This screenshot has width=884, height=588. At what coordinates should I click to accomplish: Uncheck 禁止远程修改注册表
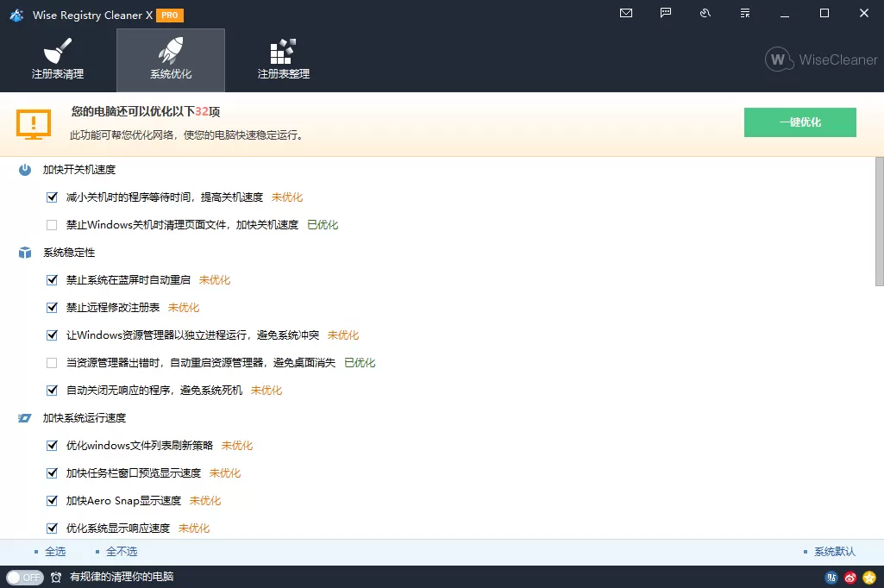click(52, 307)
